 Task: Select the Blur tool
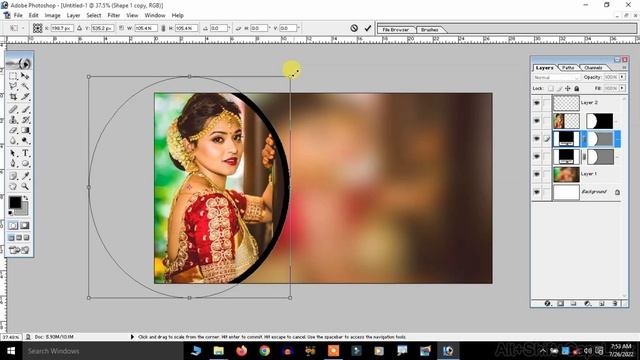point(13,141)
